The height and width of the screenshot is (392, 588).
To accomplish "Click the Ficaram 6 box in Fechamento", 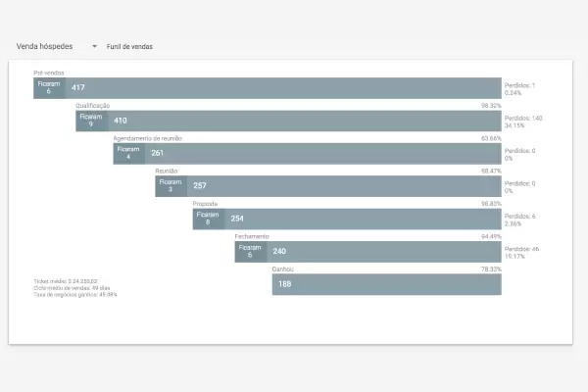I will [x=250, y=252].
